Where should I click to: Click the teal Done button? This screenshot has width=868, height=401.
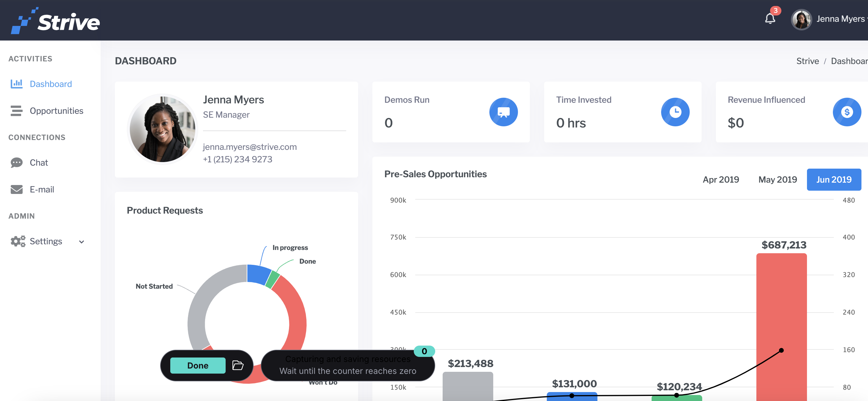point(198,365)
